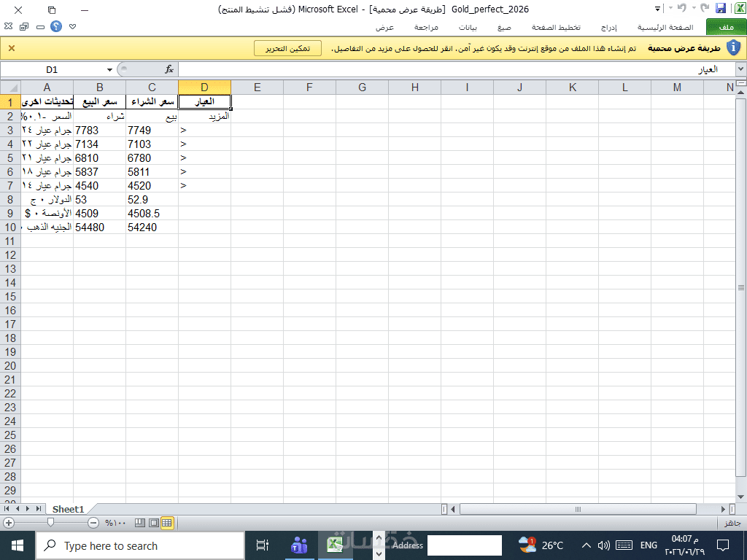Open Task View from taskbar
This screenshot has width=747, height=560.
(x=262, y=545)
